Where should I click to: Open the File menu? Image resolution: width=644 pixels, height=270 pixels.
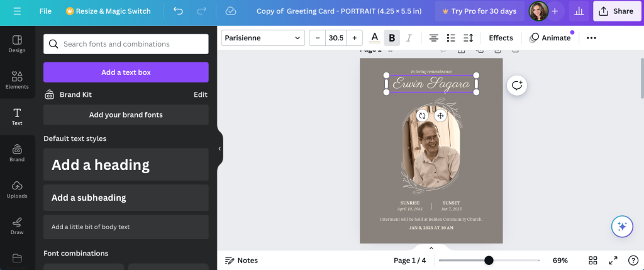tap(45, 11)
